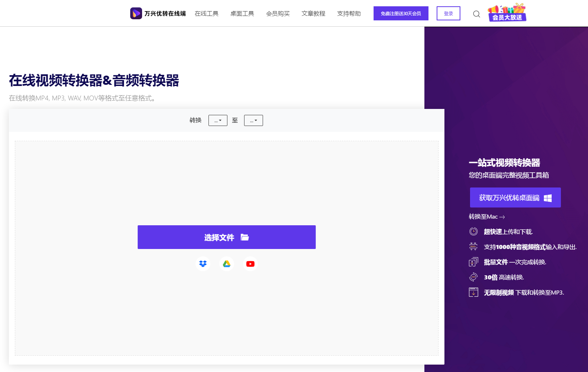This screenshot has height=372, width=588.
Task: Import file from Dropbox icon
Action: (x=203, y=264)
